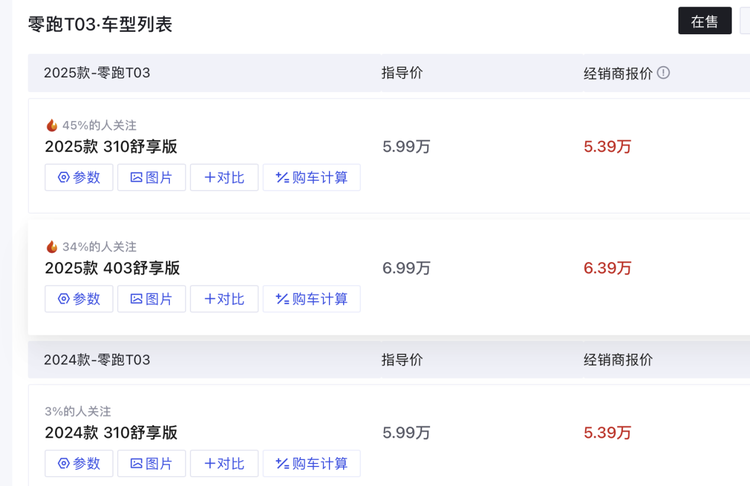Image resolution: width=750 pixels, height=486 pixels.
Task: Select the 在售 tab
Action: (x=705, y=21)
